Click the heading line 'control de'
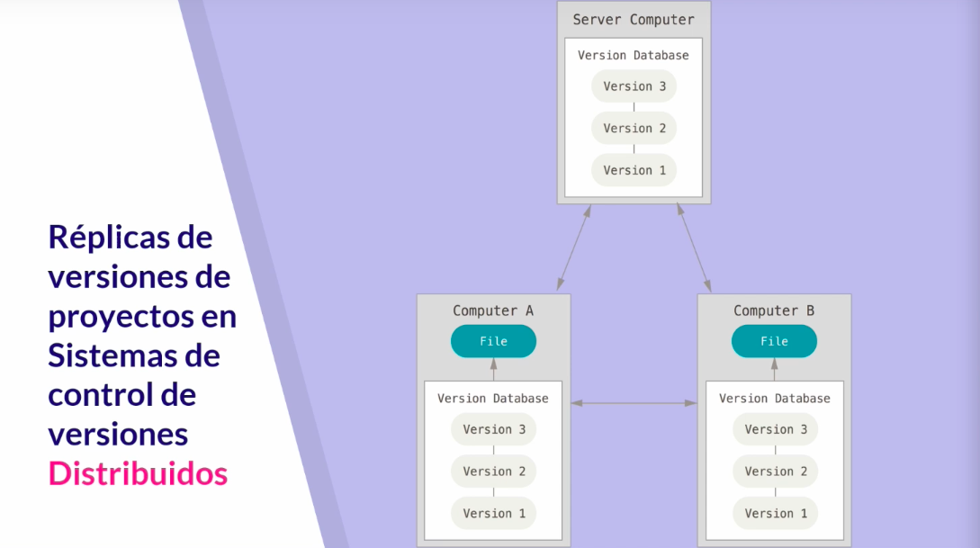Image resolution: width=980 pixels, height=548 pixels. coord(122,395)
